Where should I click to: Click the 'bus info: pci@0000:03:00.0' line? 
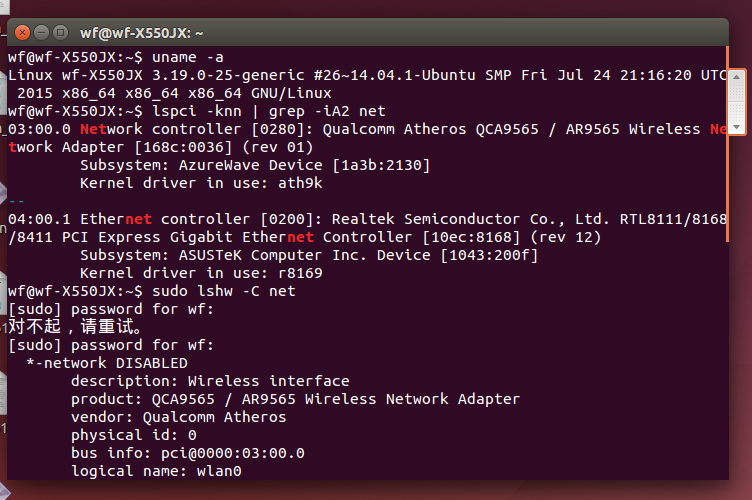tap(188, 453)
